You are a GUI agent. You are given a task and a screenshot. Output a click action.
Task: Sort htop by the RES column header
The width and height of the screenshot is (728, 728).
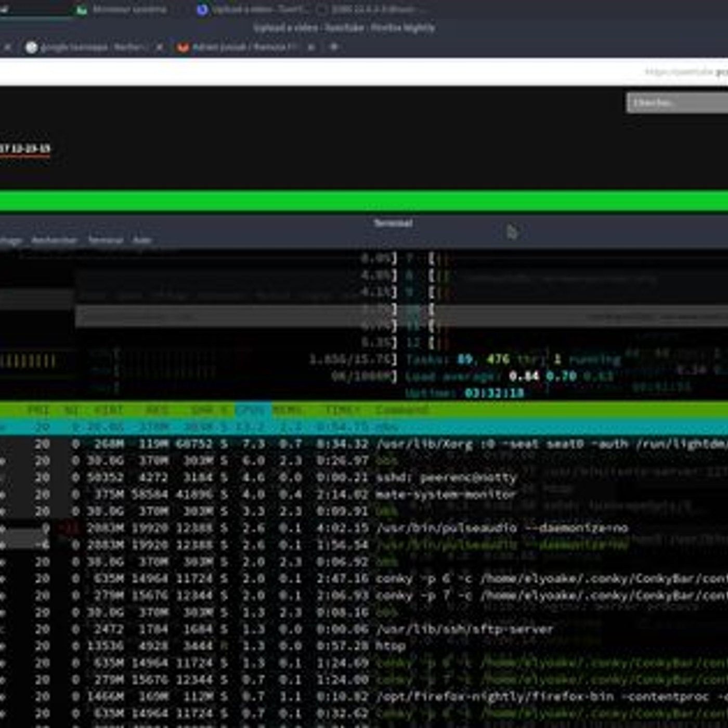157,410
